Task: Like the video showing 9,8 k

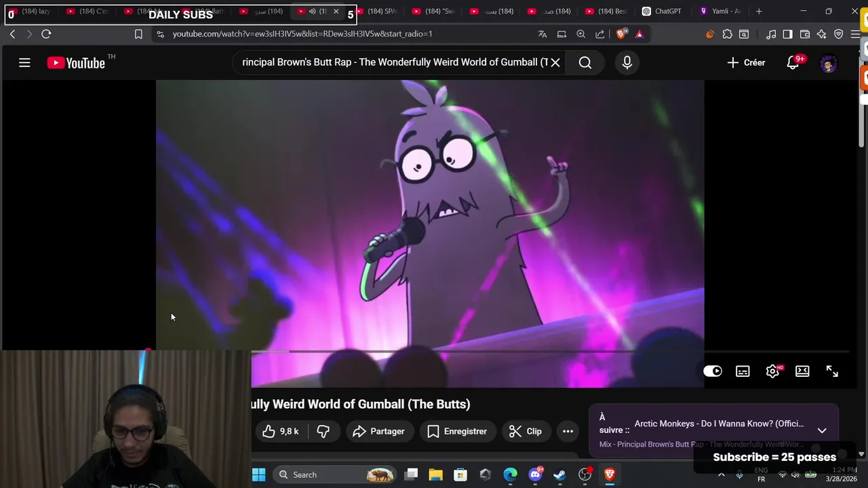Action: coord(281,431)
